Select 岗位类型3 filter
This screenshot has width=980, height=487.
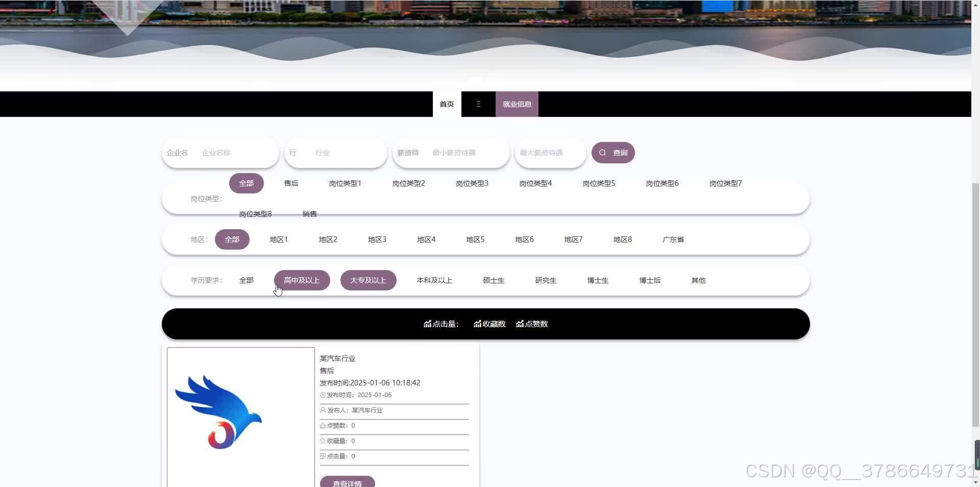472,183
